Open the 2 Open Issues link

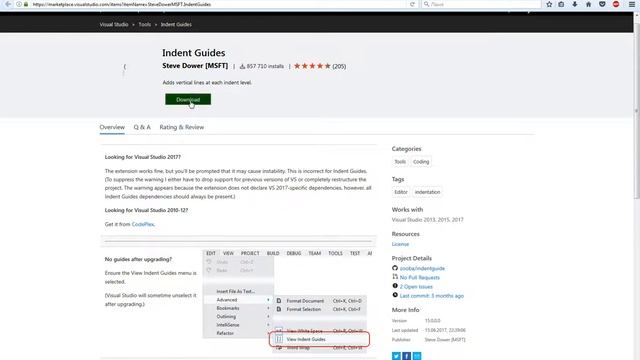click(416, 287)
